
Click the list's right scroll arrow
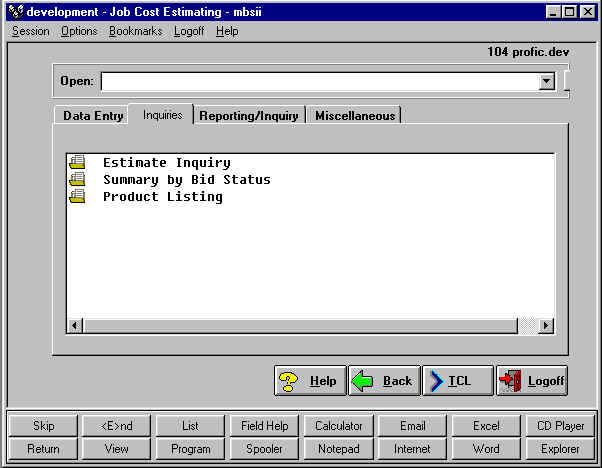(546, 326)
